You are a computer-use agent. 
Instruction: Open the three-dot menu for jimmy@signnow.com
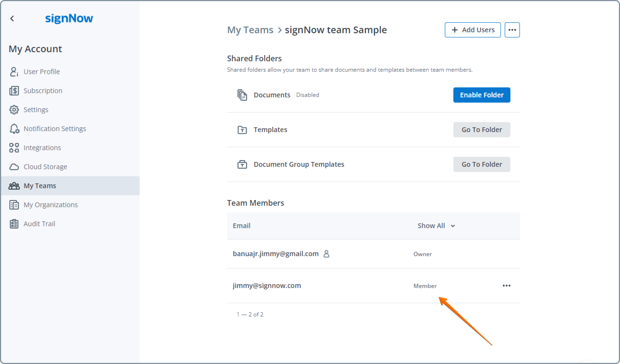pos(507,286)
